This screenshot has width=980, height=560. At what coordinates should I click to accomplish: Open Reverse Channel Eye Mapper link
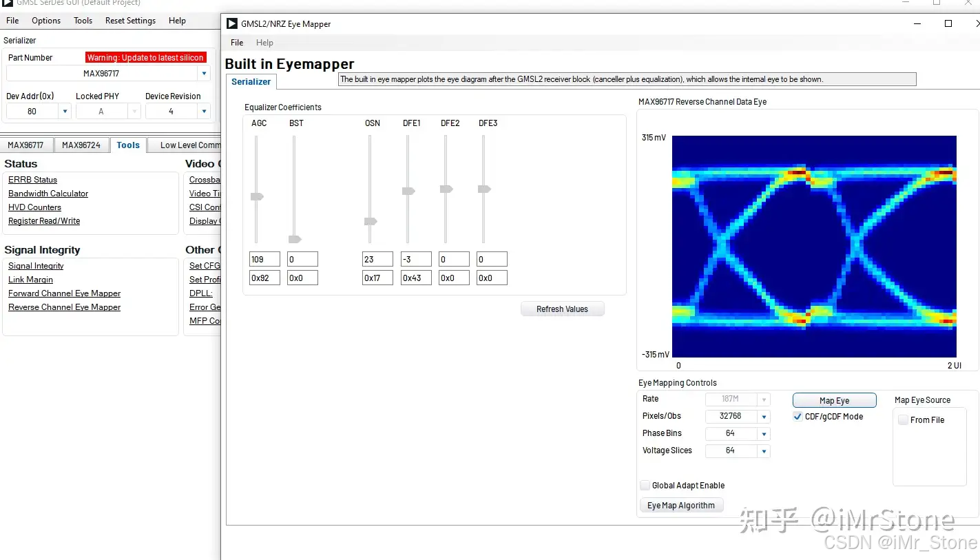click(64, 307)
